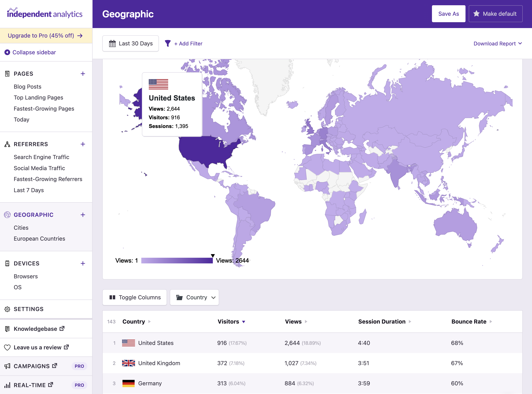Click the Referrers section icon
Screen dimensions: 532x394
pyautogui.click(x=7, y=144)
